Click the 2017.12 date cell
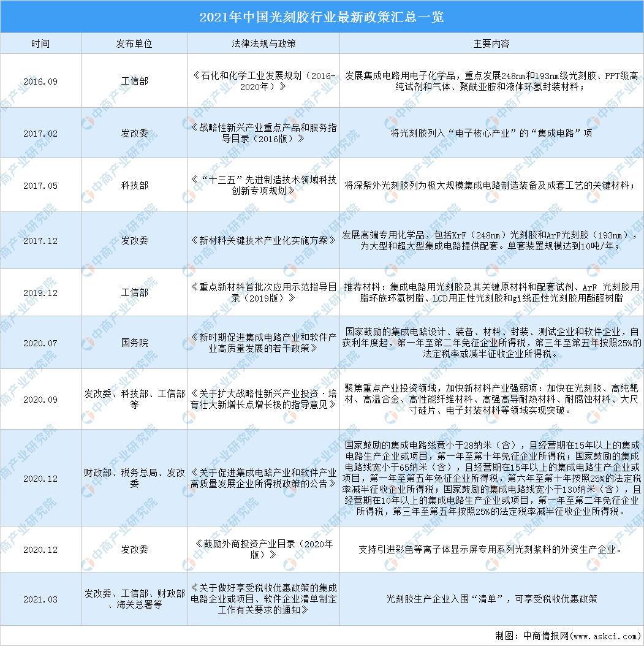 [40, 241]
